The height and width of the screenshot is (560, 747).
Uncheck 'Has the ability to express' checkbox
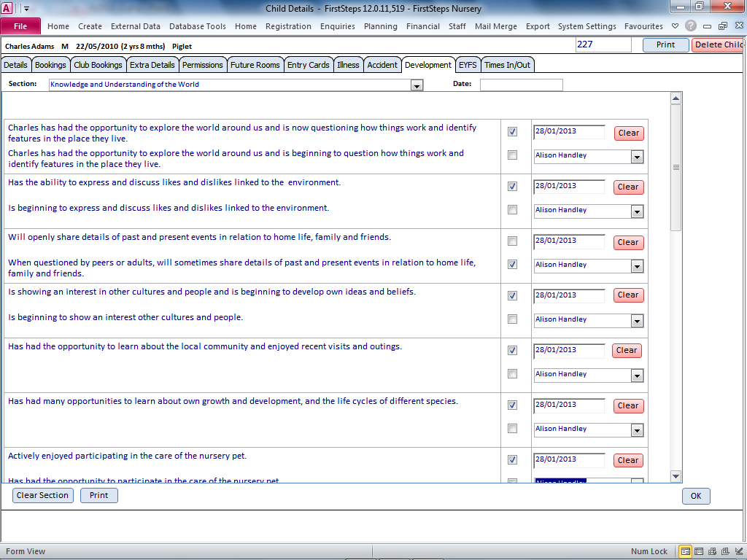(513, 186)
